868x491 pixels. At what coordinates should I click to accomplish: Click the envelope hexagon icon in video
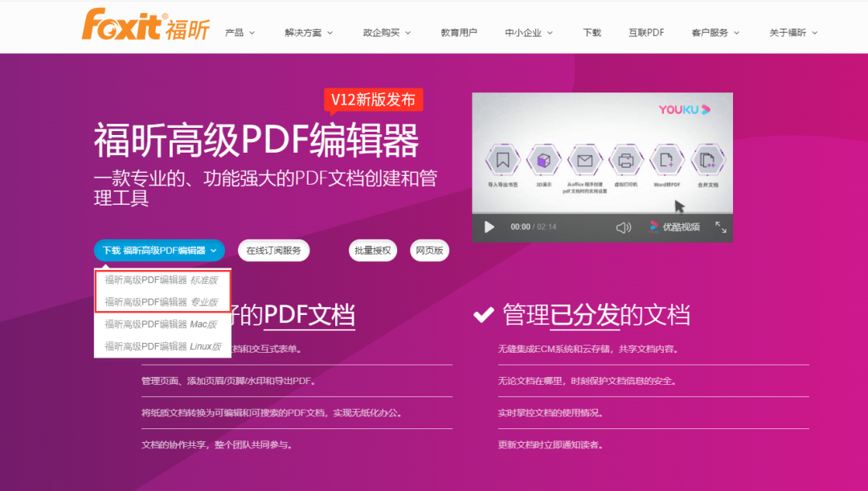pyautogui.click(x=584, y=161)
